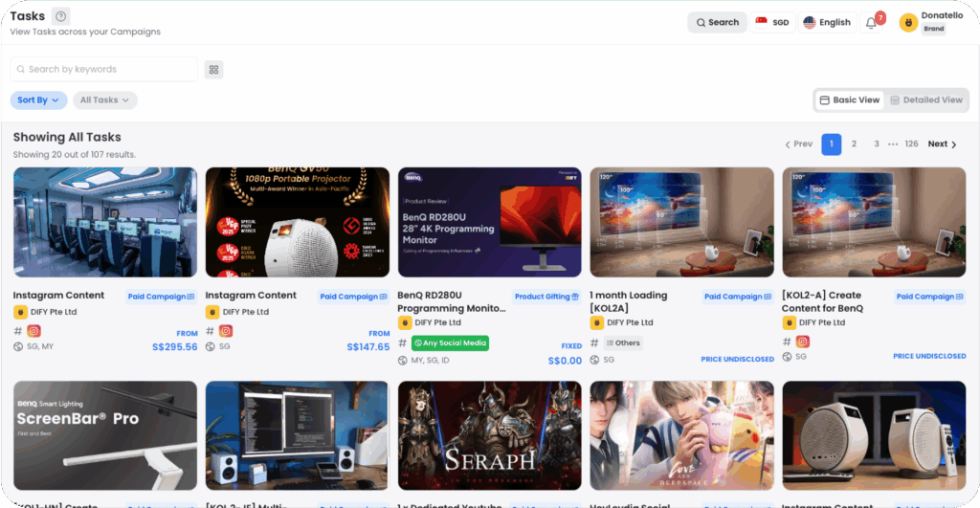Screen dimensions: 980x508
Task: Click Paid Campaign tag on KOL2-A task
Action: click(929, 297)
